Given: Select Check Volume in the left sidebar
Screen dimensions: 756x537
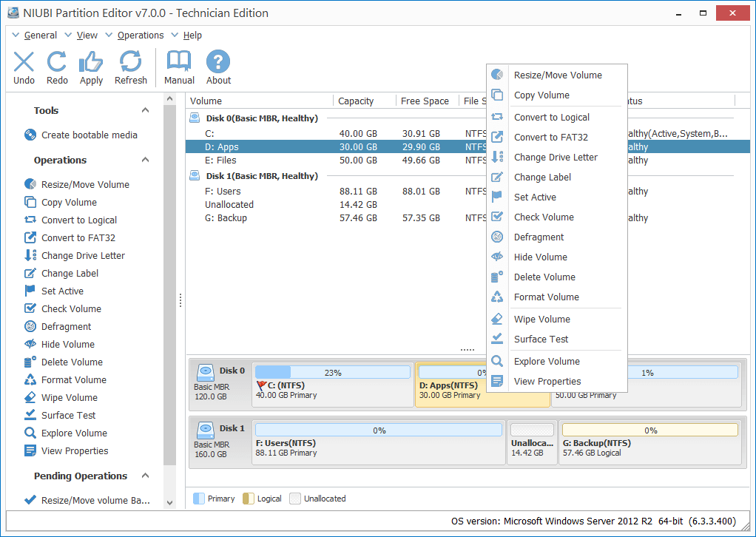Looking at the screenshot, I should [x=63, y=308].
